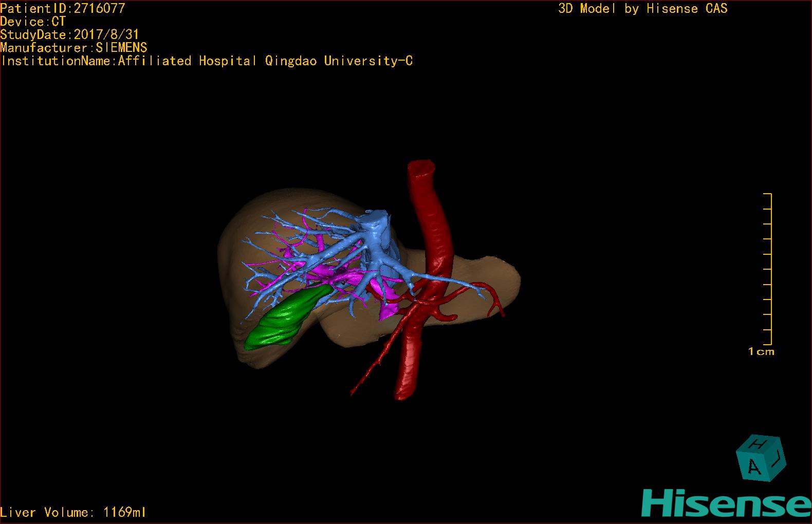Click the "StudyDate:2017/8/31" text
Viewport: 812px width, 524px height.
pos(70,34)
